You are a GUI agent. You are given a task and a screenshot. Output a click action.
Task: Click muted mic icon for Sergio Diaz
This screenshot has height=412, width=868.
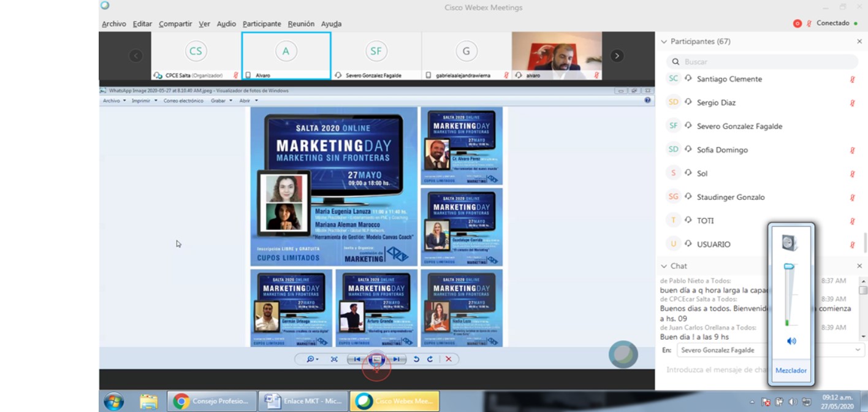[x=852, y=103]
